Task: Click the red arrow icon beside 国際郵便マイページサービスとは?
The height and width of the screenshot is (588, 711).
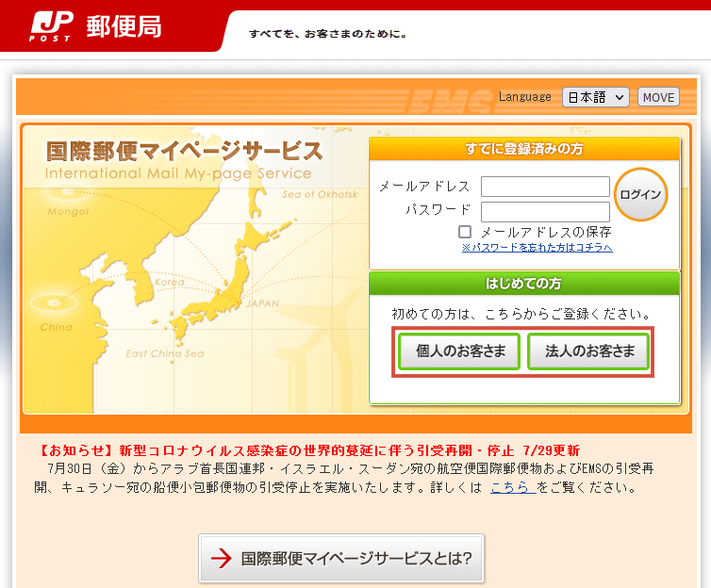Action: (222, 558)
